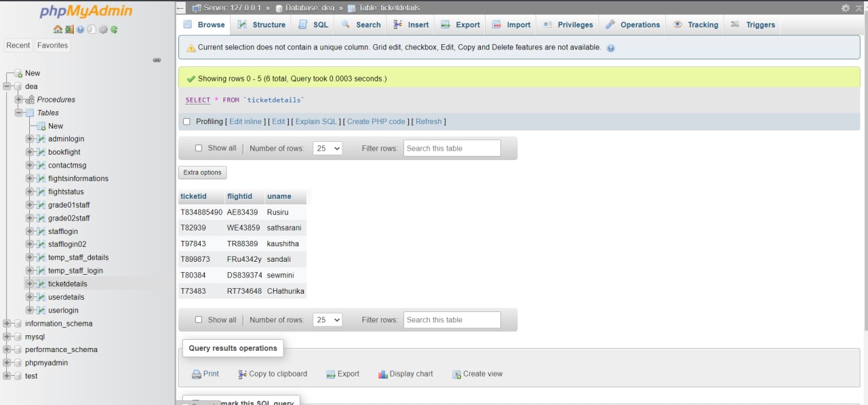Click the left arrow at breadcrumb bar start
This screenshot has height=405, width=868.
pos(180,8)
